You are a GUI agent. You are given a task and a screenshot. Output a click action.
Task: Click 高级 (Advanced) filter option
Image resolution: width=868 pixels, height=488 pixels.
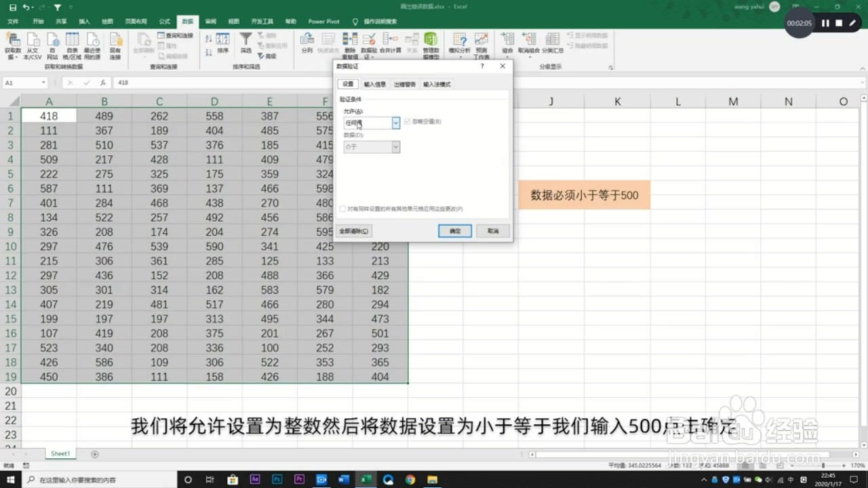tap(267, 56)
